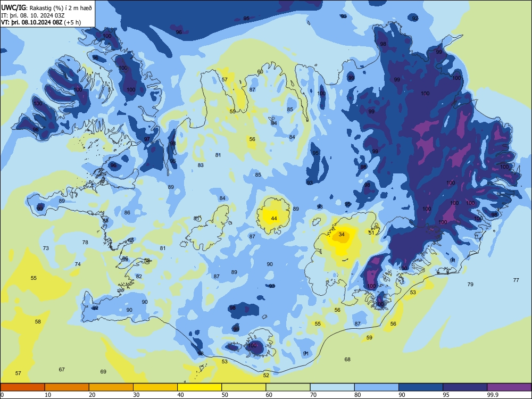This screenshot has width=532, height=399.
Task: Click the purple above-99.9 legend swatch
Action: click(x=509, y=387)
